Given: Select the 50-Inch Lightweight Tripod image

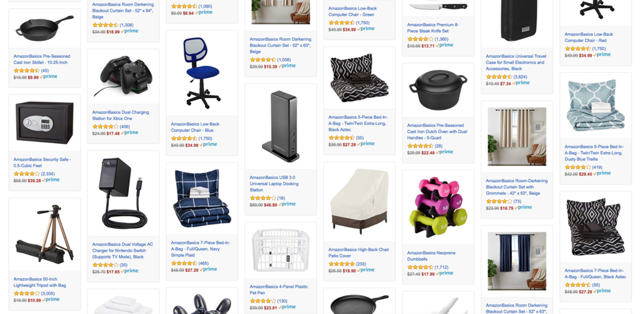Looking at the screenshot, I should pyautogui.click(x=45, y=234).
